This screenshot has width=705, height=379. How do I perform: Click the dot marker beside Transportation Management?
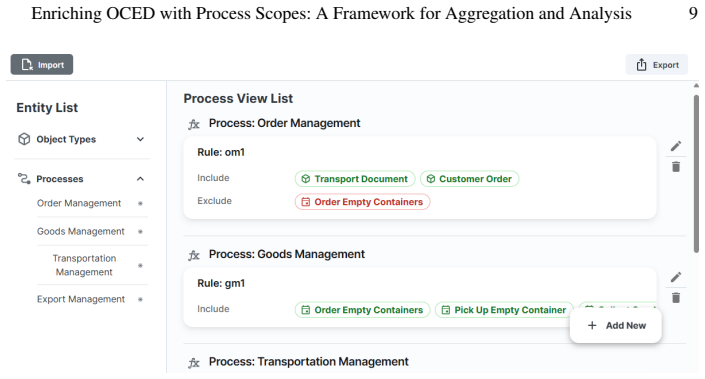pyautogui.click(x=140, y=266)
